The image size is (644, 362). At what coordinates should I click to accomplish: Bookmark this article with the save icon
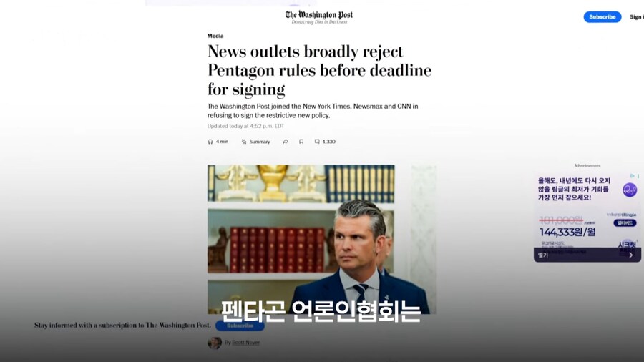coord(301,142)
